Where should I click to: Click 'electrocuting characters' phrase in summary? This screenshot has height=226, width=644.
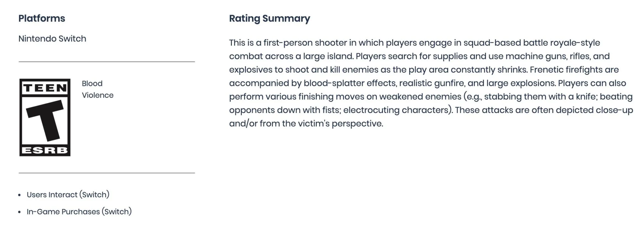396,110
